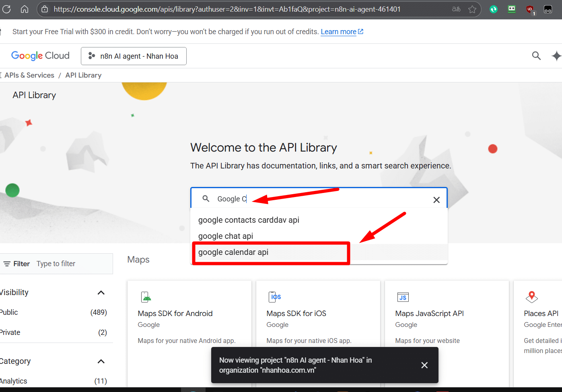This screenshot has height=392, width=562.
Task: Navigate to APIs & Services breadcrumb
Action: (x=29, y=75)
